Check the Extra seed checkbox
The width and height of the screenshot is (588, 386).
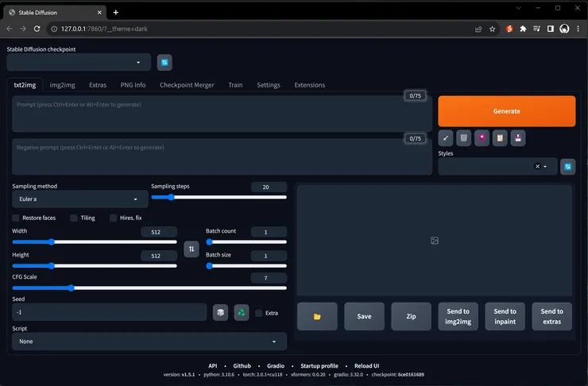[258, 313]
